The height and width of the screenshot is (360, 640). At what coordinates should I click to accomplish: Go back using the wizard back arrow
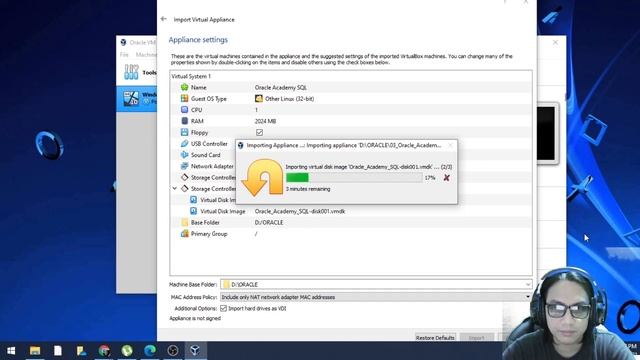tap(164, 19)
